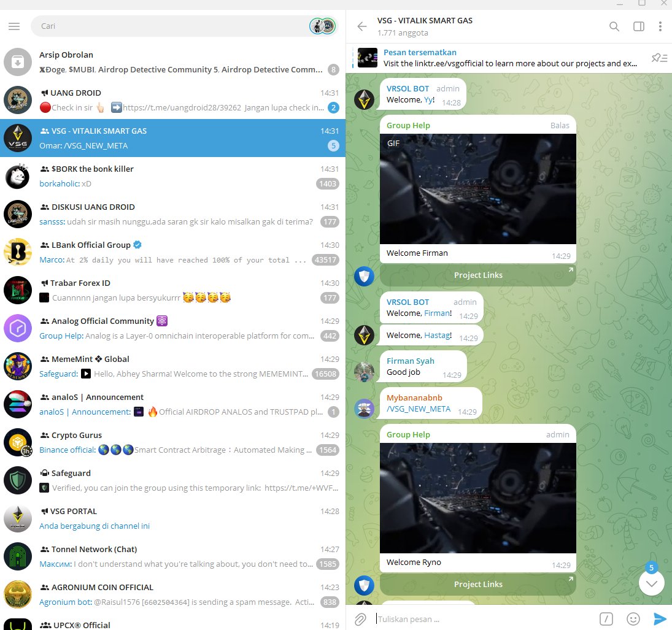The image size is (672, 630).
Task: Click the 1403 unread badge on $BORK
Action: tap(328, 184)
